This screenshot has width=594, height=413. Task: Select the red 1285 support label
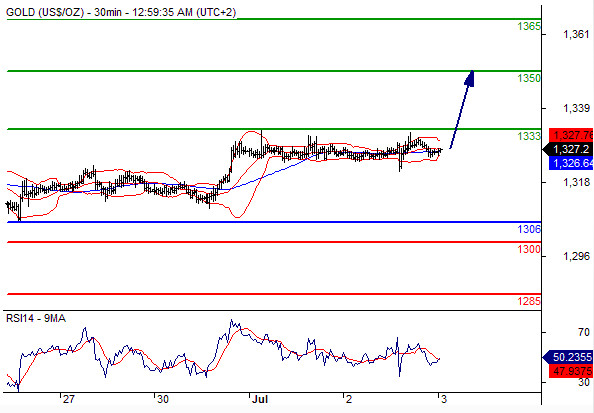pos(529,301)
